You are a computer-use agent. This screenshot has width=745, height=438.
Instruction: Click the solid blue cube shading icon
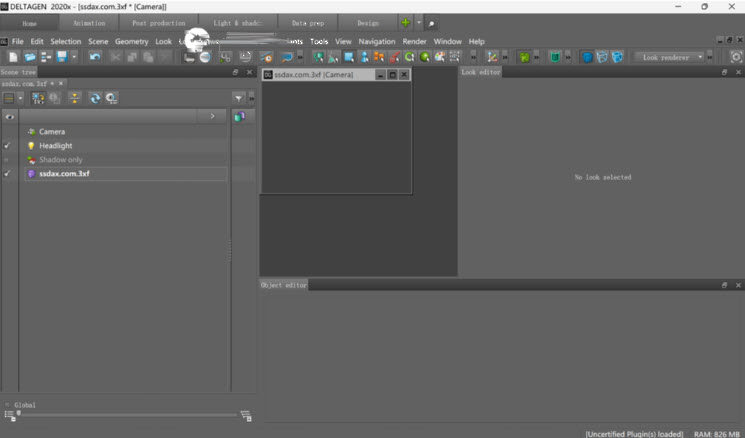click(x=587, y=57)
